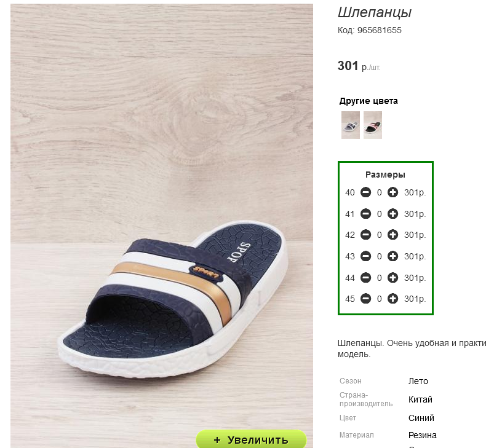Viewport: 486px width, 448px height.
Task: Click the quantity value for size 40
Action: (380, 192)
